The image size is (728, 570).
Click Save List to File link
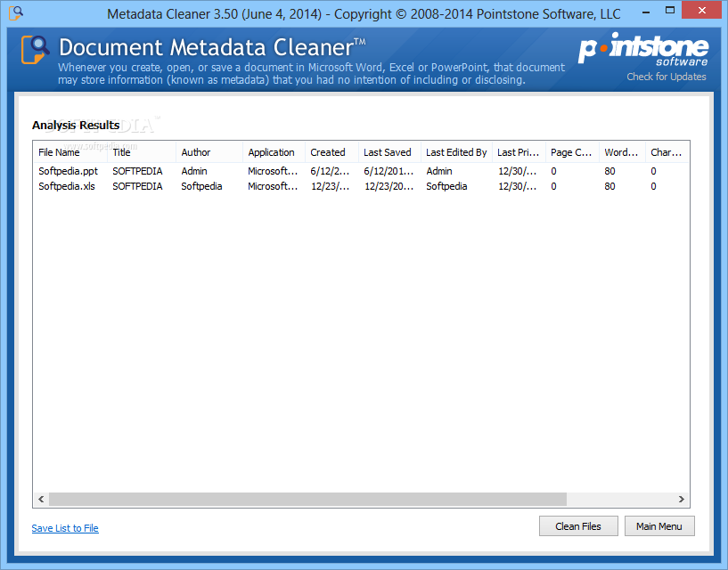point(65,528)
